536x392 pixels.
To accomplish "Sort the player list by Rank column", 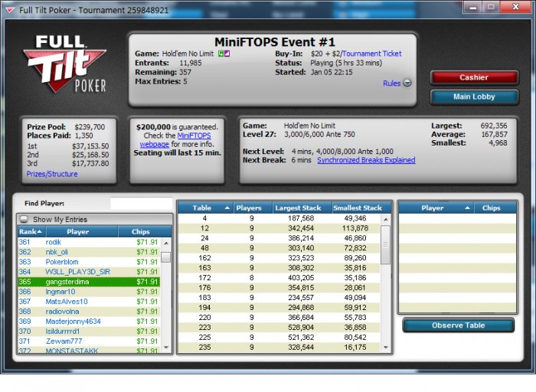I will pyautogui.click(x=31, y=232).
